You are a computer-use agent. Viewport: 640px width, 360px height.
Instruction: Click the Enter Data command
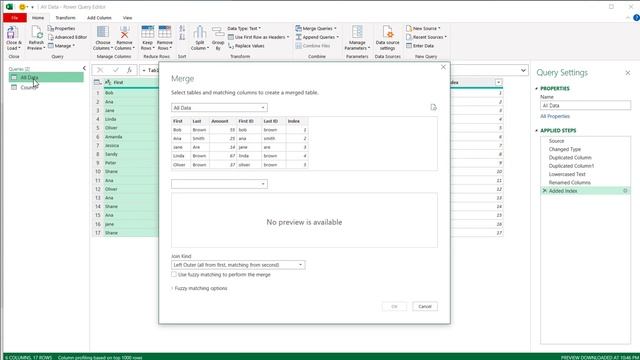pos(420,46)
